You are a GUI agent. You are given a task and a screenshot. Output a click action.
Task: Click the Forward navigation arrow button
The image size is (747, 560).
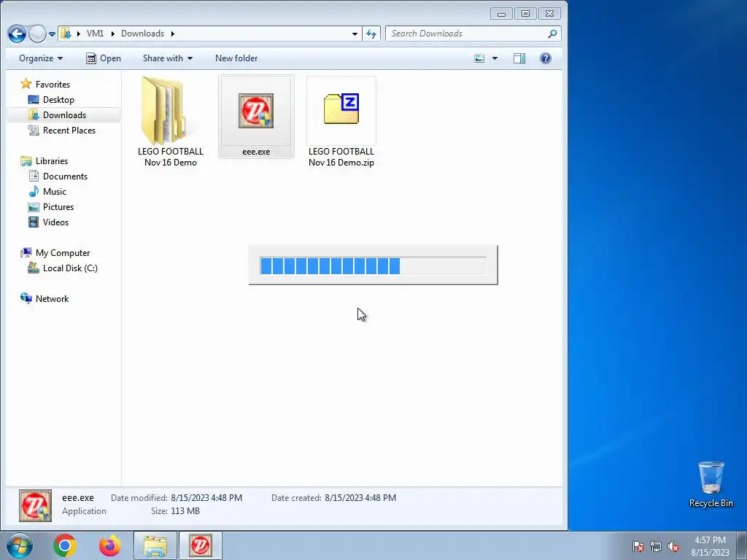(x=37, y=34)
